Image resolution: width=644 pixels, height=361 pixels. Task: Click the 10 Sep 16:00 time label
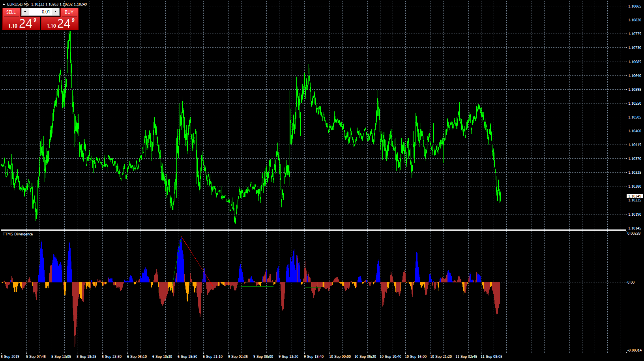pyautogui.click(x=416, y=357)
